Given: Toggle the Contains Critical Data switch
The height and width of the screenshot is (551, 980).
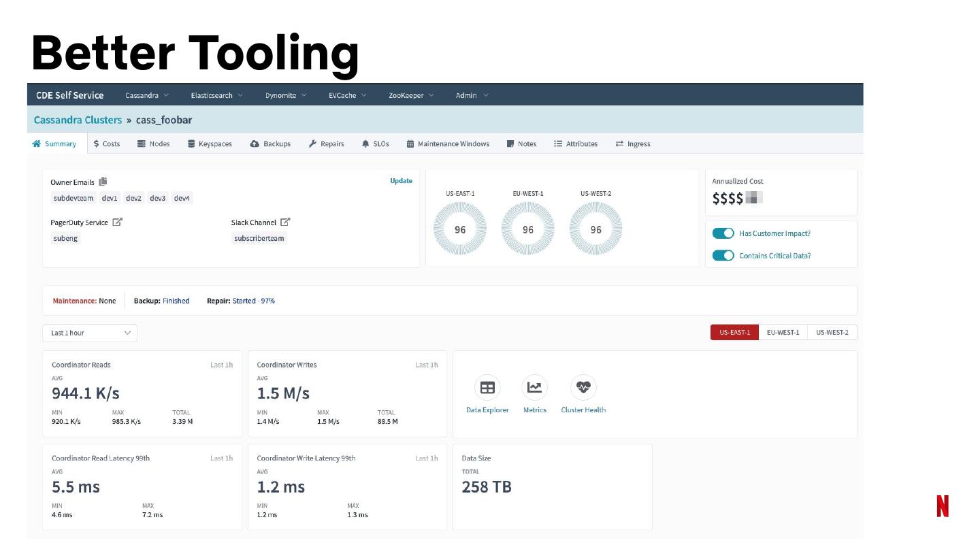Looking at the screenshot, I should (x=723, y=256).
